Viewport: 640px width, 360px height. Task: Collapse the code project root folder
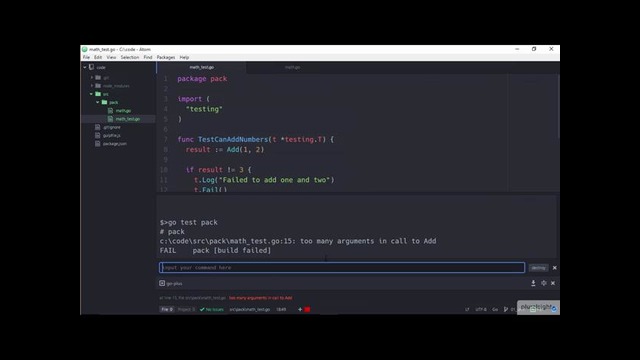coord(85,67)
